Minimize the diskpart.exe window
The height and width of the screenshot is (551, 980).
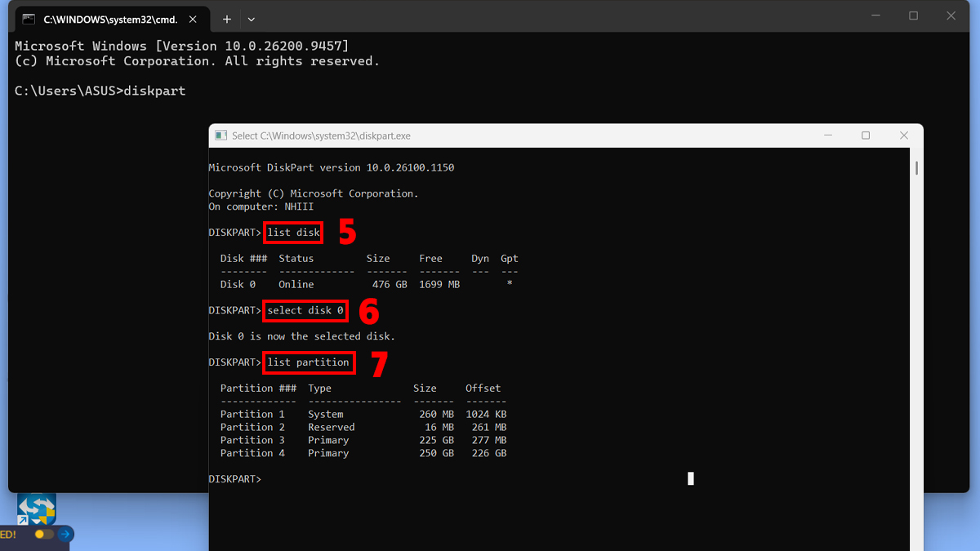[828, 136]
